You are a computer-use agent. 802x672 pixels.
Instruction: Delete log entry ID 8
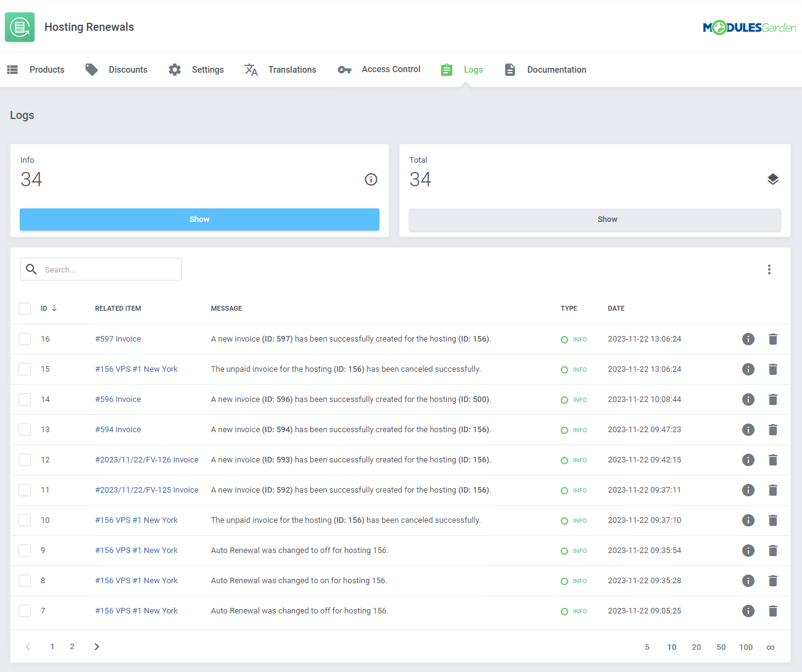coord(773,581)
